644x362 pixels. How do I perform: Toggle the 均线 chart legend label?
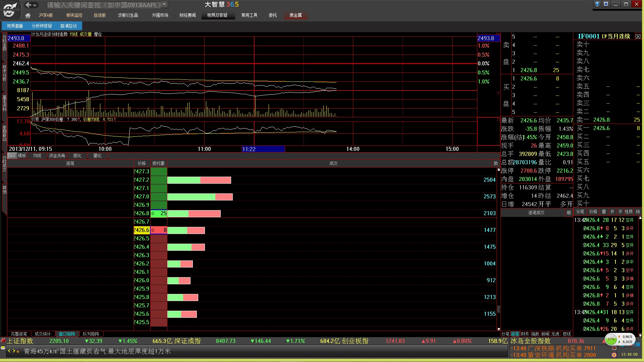[x=73, y=34]
